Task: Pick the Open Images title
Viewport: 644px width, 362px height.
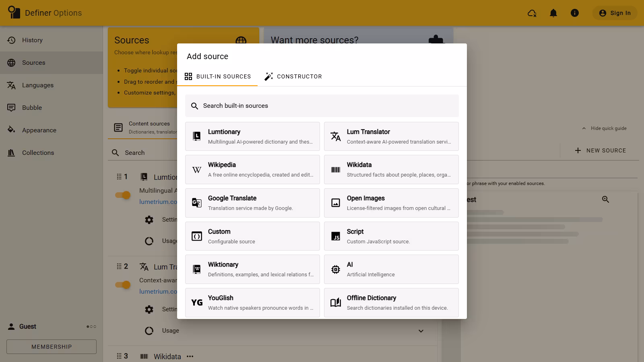Action: pos(366,198)
